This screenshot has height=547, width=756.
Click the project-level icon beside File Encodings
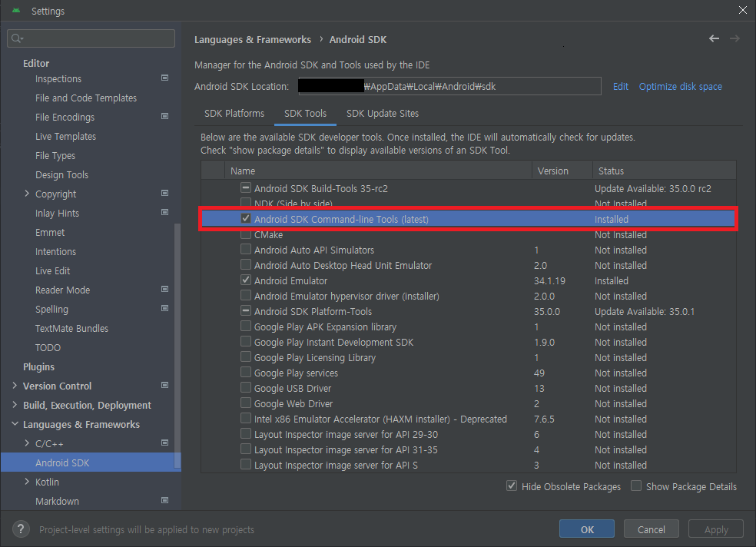click(x=165, y=116)
